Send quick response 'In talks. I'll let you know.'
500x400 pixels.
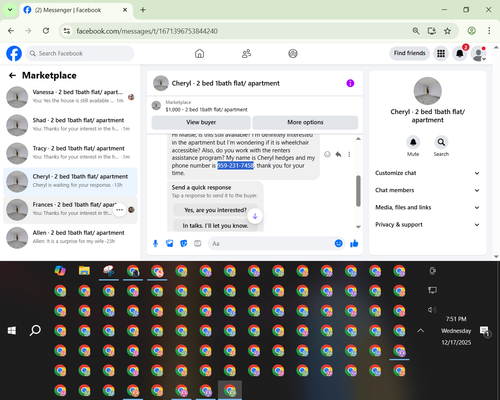coord(215,226)
